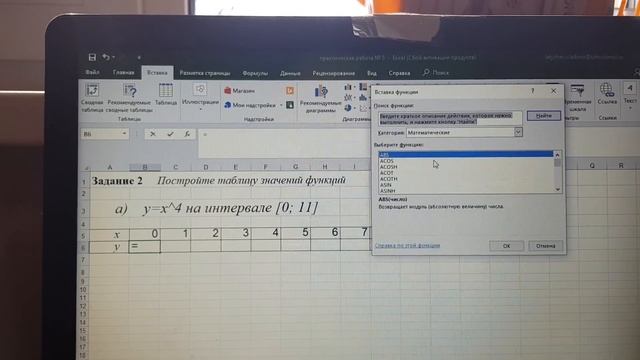Click the Поиск search box in the ribbon
Viewport: 640px width, 360px height.
point(436,73)
